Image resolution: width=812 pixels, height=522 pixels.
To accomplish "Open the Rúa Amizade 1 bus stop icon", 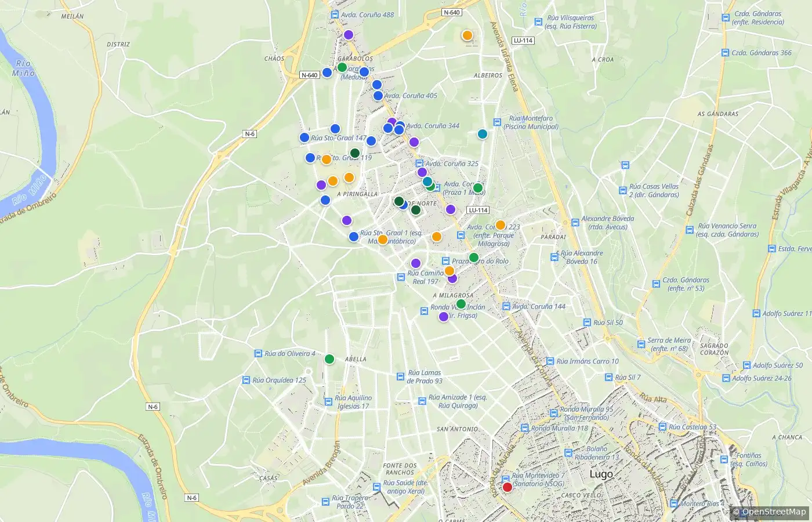I will (422, 401).
